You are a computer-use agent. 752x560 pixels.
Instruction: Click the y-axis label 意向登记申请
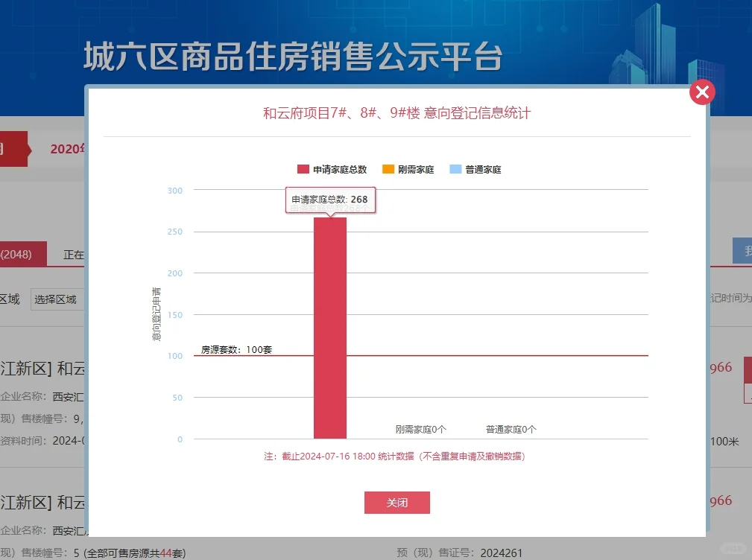[x=157, y=314]
